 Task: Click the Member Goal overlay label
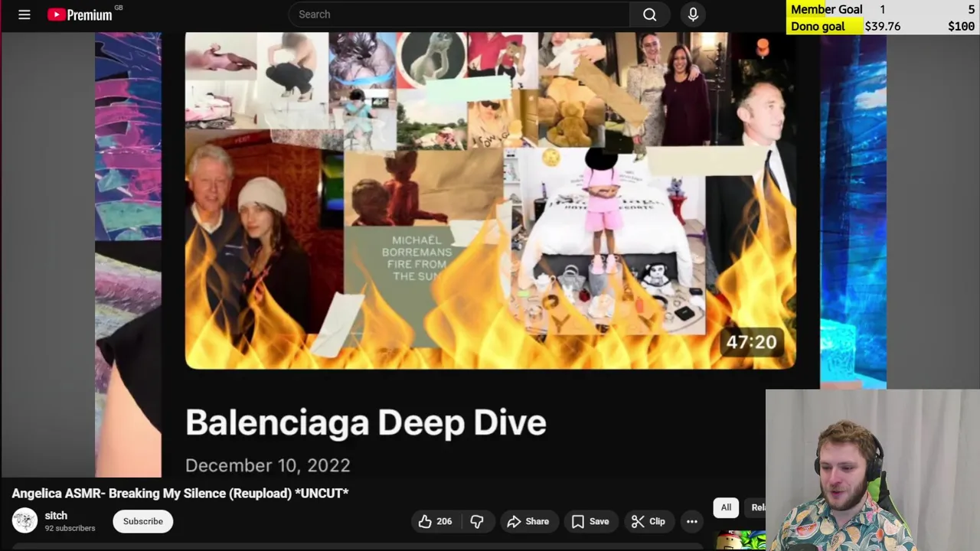tap(826, 9)
